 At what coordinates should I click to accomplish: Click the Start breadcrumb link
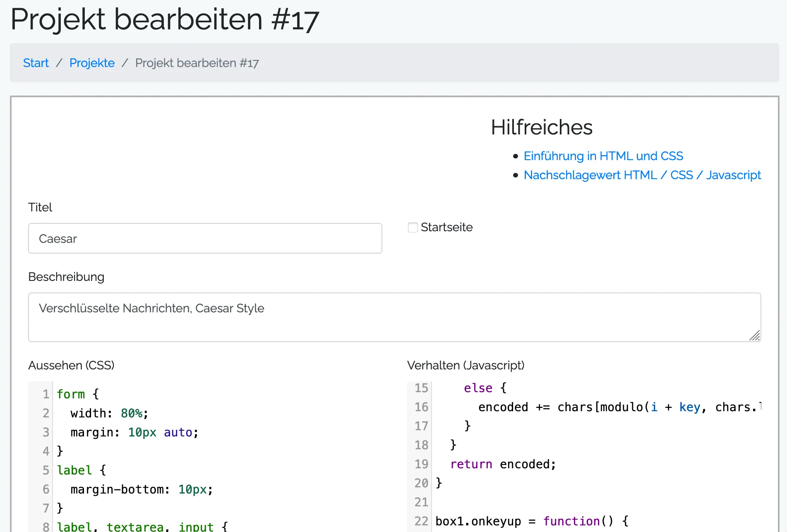pyautogui.click(x=36, y=63)
